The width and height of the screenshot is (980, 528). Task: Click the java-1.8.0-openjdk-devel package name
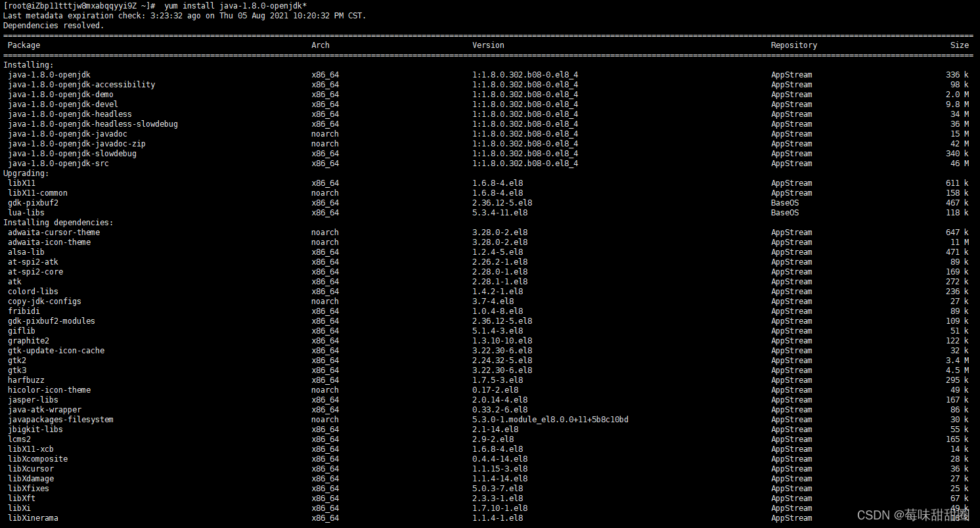click(63, 104)
